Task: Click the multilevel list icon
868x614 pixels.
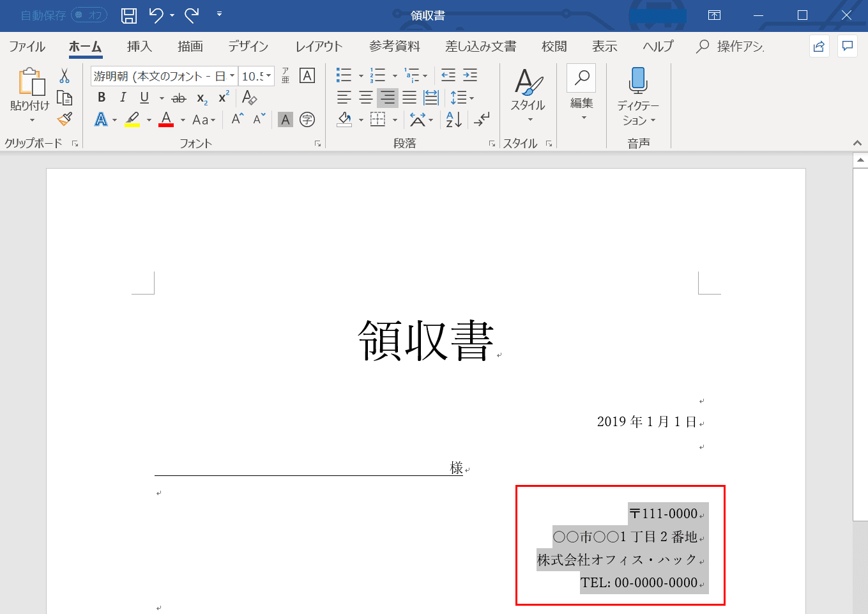Action: [411, 75]
